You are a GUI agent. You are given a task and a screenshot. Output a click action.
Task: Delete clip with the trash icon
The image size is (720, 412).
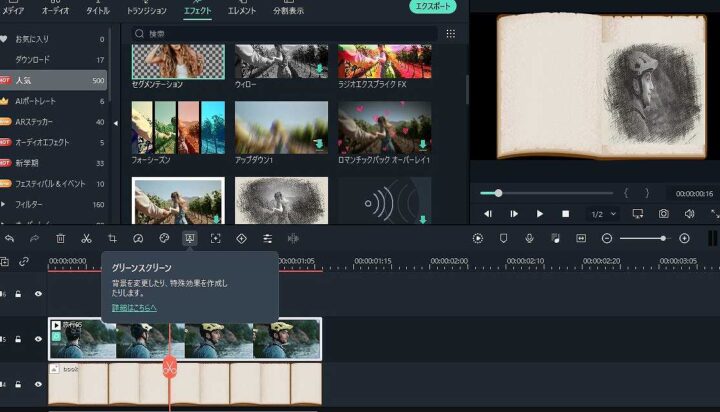(60, 238)
